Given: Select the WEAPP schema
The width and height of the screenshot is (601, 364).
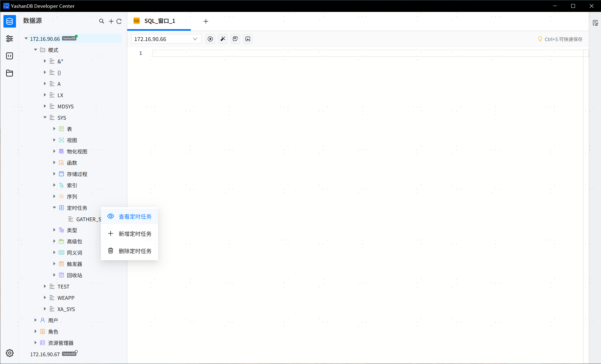Looking at the screenshot, I should coord(66,298).
